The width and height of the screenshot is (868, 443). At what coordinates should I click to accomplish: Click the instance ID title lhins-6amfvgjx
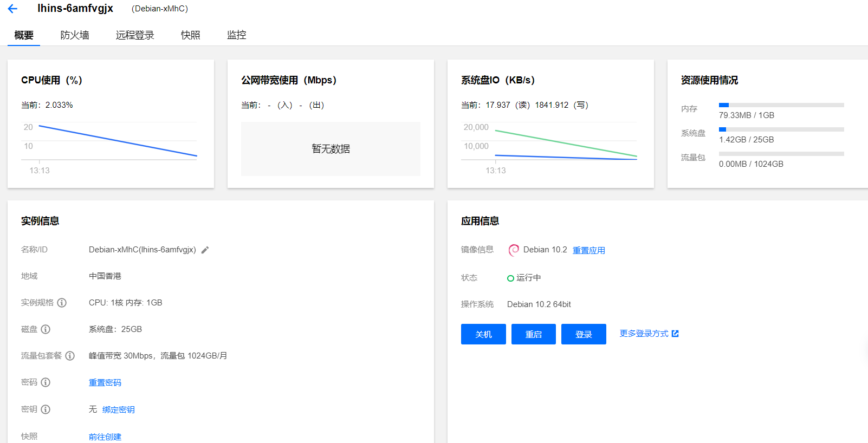[75, 8]
